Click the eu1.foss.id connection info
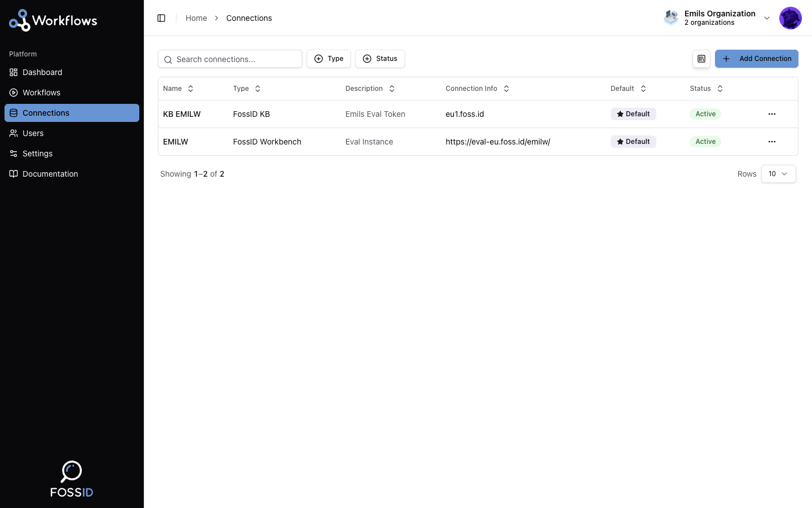Viewport: 812px width, 508px height. click(x=465, y=114)
